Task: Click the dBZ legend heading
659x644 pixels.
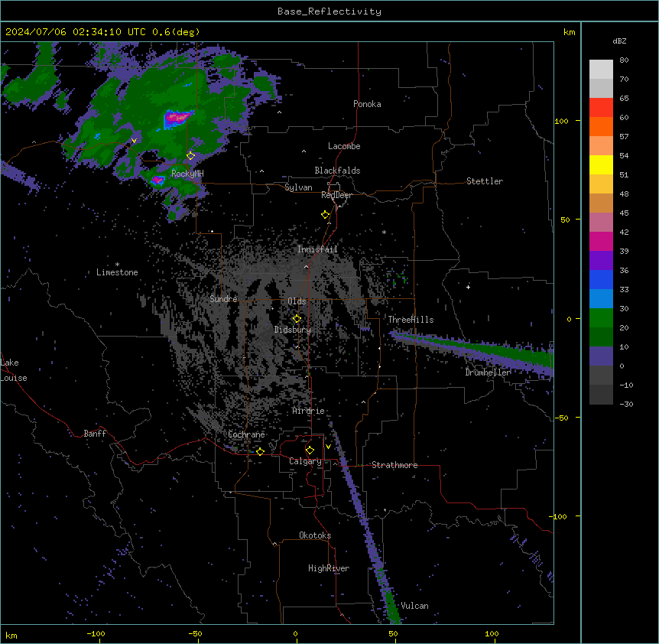Action: coord(619,41)
